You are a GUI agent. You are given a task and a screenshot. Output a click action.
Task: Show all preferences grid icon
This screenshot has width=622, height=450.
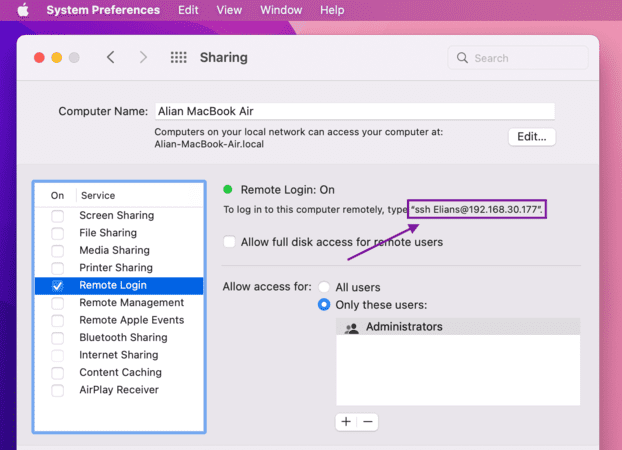[179, 58]
